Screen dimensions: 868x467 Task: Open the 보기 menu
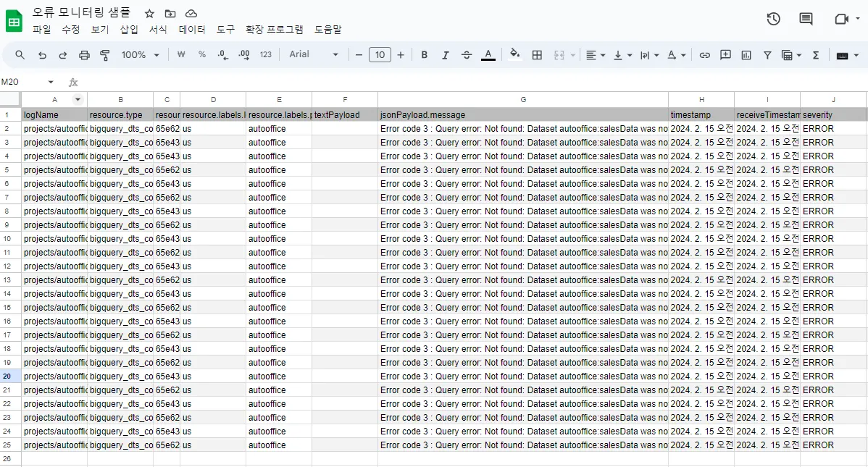click(x=100, y=30)
